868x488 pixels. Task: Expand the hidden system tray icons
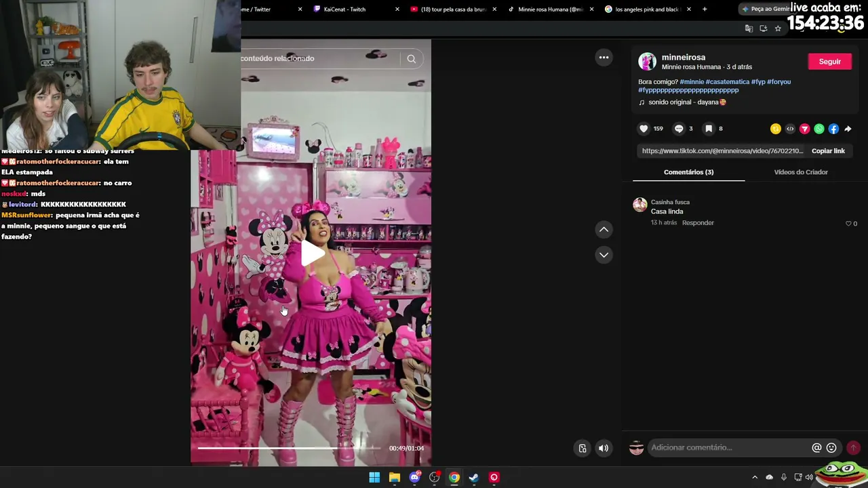click(755, 478)
